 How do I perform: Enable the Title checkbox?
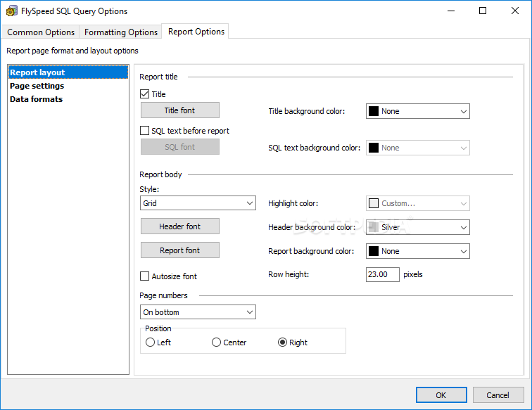pos(145,94)
